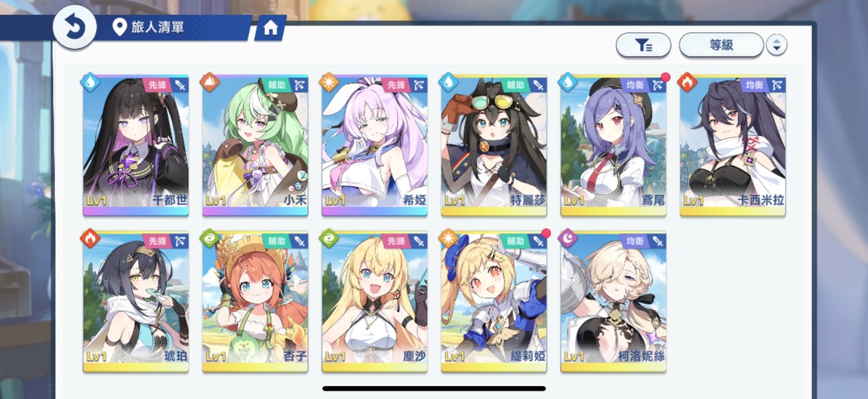
Task: Click the light element icon on 希婭
Action: click(329, 82)
